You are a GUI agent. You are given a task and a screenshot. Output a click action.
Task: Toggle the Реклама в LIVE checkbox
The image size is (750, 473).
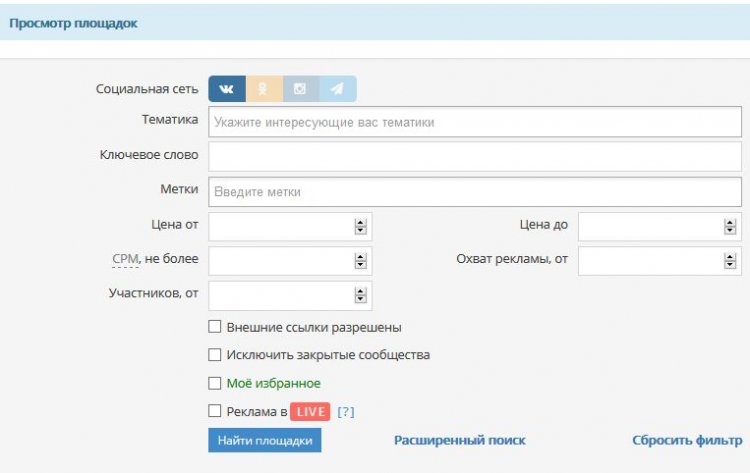coord(215,411)
